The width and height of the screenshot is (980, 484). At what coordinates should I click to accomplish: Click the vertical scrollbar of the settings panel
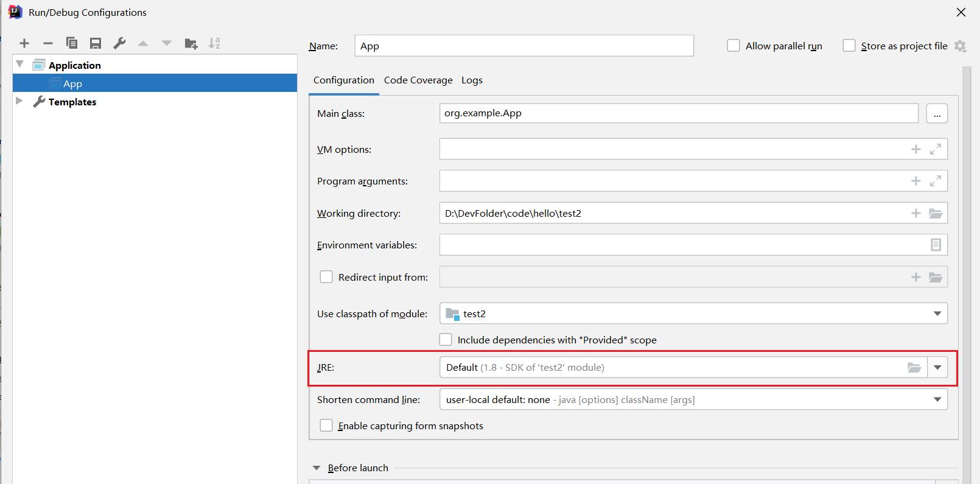tap(967, 274)
